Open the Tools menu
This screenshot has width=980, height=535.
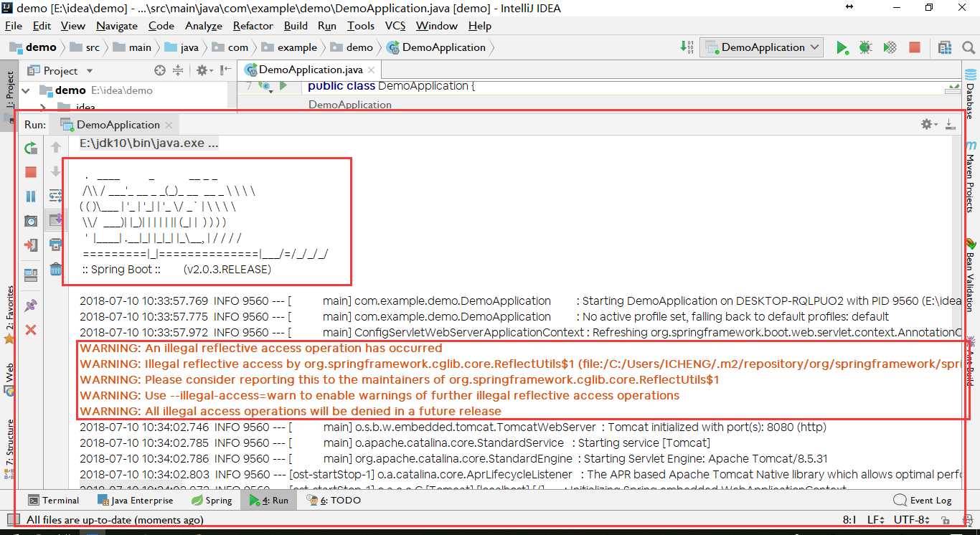[x=361, y=25]
